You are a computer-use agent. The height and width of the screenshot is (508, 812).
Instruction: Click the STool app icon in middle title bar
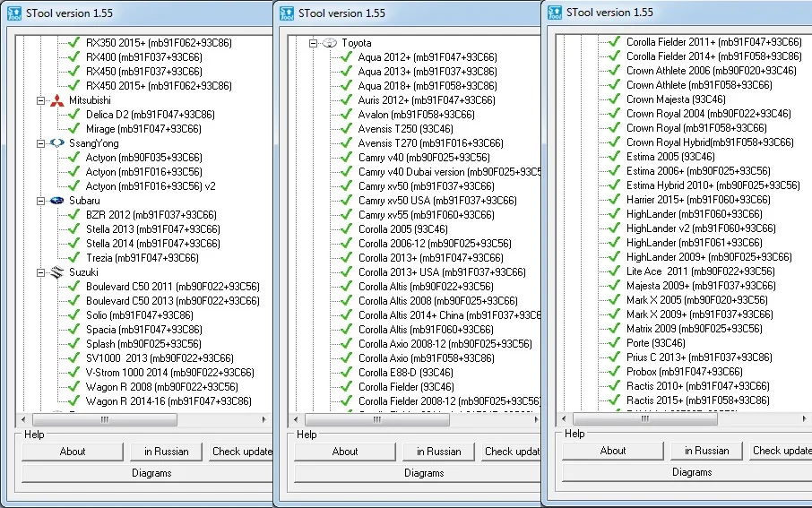pyautogui.click(x=287, y=13)
